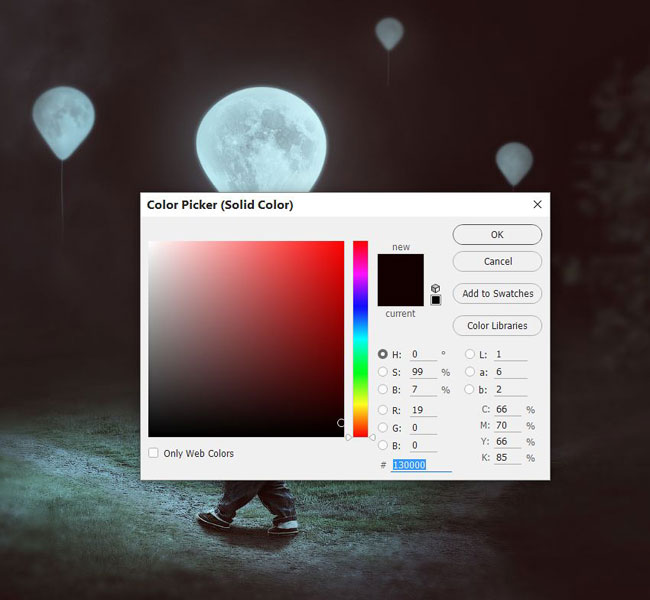This screenshot has width=650, height=600.
Task: Click the hue slider's left arrow handle
Action: (x=349, y=437)
